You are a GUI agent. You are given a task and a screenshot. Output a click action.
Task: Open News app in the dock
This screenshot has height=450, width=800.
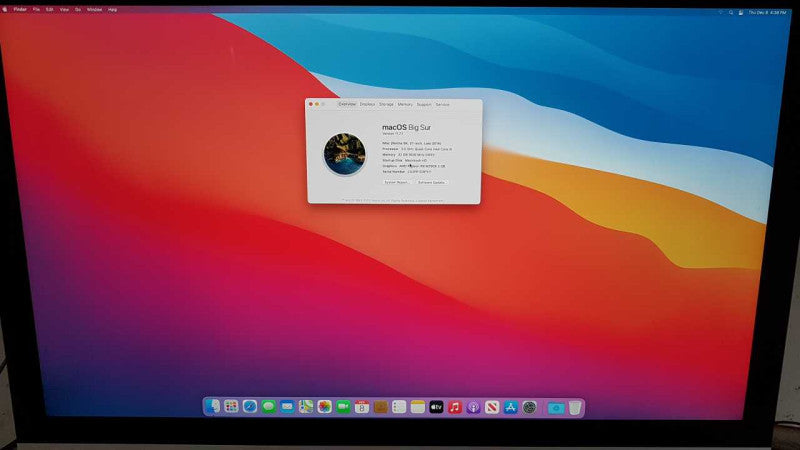tap(492, 407)
